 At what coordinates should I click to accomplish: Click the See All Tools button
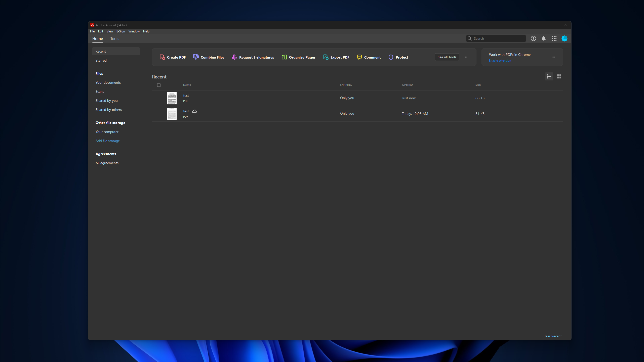point(447,57)
